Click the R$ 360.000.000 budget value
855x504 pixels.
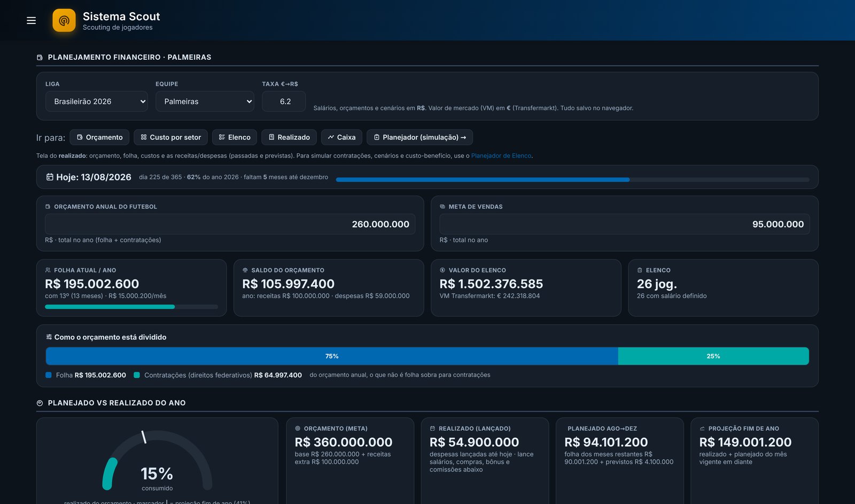pyautogui.click(x=344, y=443)
